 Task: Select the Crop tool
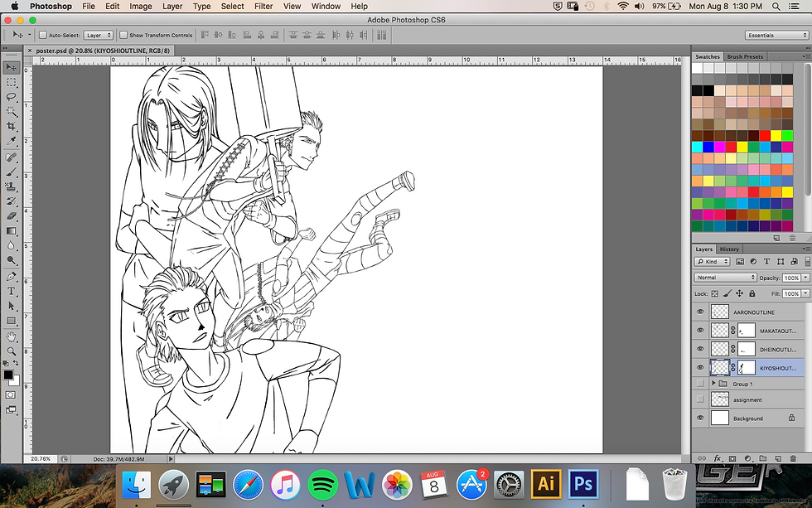coord(12,126)
